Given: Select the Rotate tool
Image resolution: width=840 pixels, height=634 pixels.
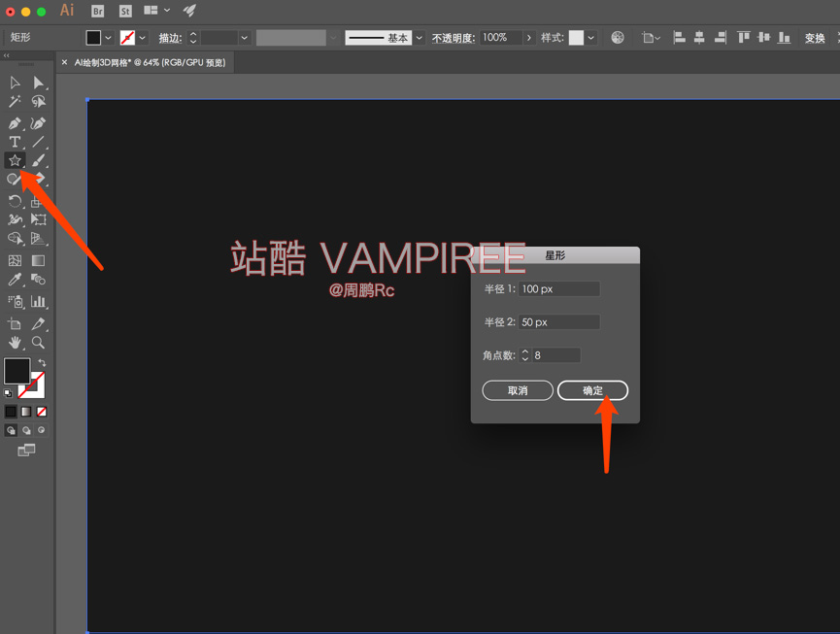Looking at the screenshot, I should [15, 201].
